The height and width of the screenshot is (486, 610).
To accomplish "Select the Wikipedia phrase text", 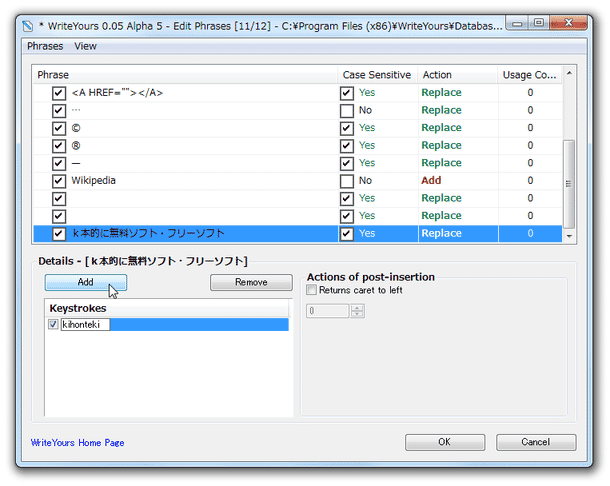I will (93, 181).
